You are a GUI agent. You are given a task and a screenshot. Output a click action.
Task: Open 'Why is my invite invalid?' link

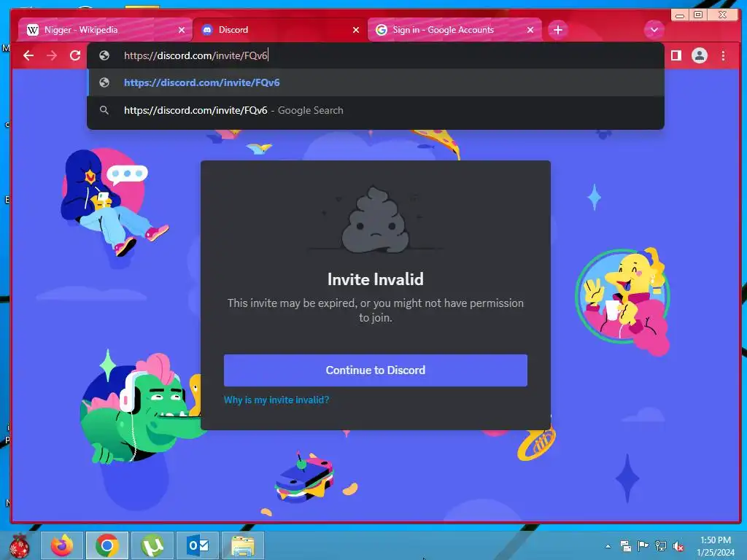pos(276,400)
